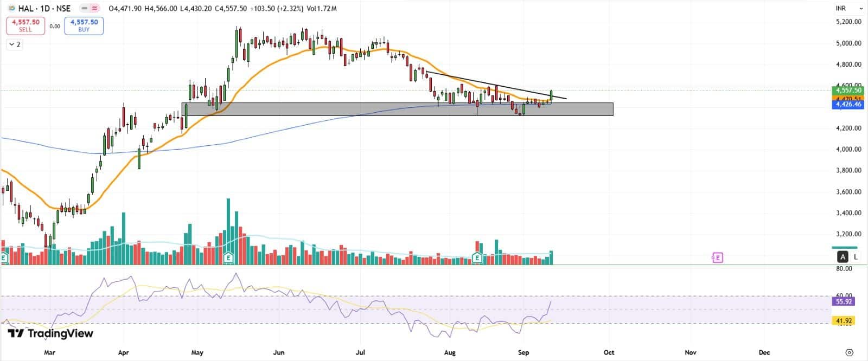Open the INR currency dropdown
Viewport: 868px width, 361px height.
point(849,9)
